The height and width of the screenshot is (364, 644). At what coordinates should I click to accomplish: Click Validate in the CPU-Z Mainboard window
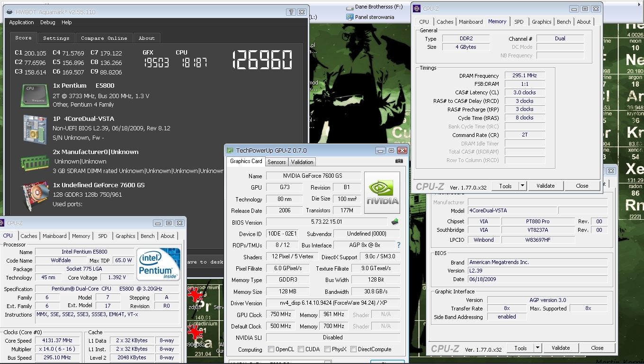tap(560, 348)
